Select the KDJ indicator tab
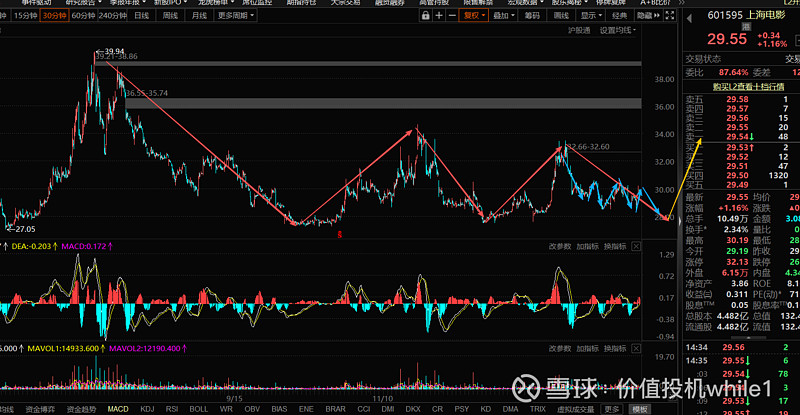 click(x=148, y=409)
